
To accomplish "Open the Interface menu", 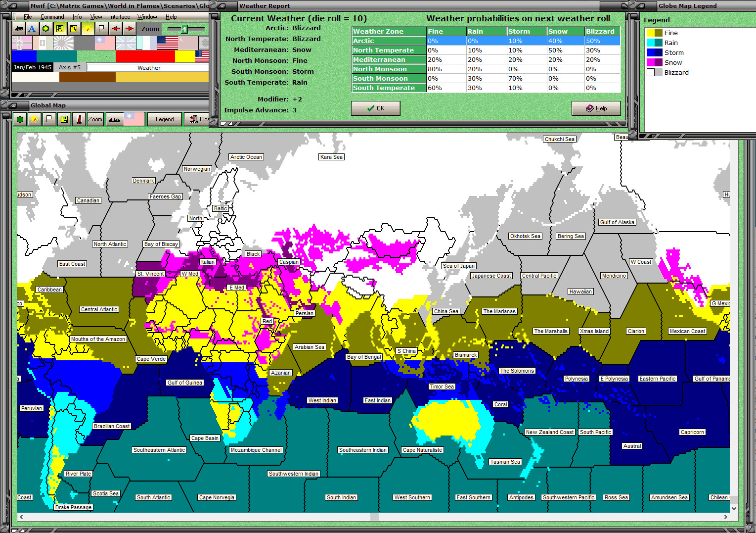I will point(120,17).
